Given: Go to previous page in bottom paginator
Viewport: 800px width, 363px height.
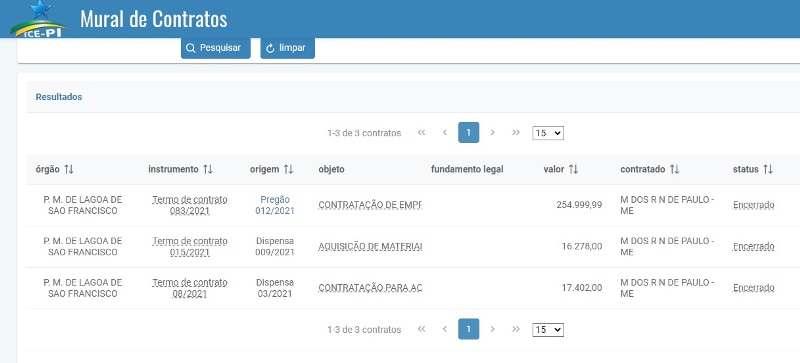Looking at the screenshot, I should tap(445, 329).
